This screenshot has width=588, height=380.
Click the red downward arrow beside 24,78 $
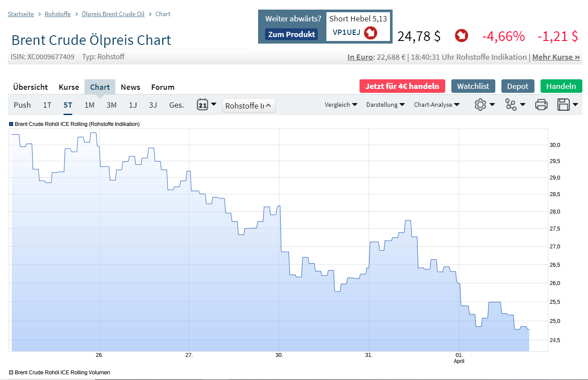coord(461,36)
